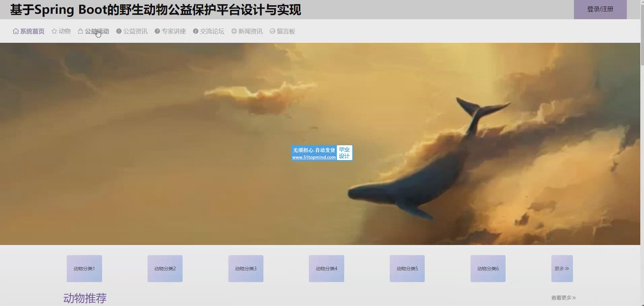Click the icon beside 留言板

[x=272, y=31]
